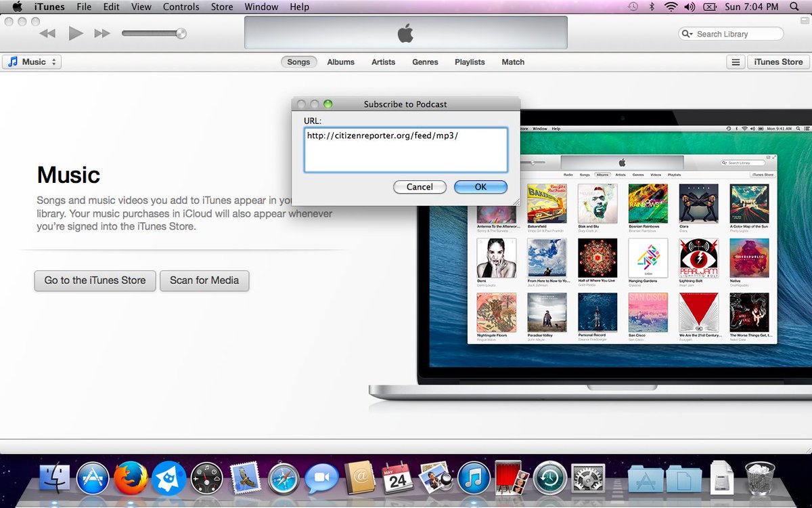Click the Bluetooth menu bar icon
The image size is (812, 508).
pos(652,7)
